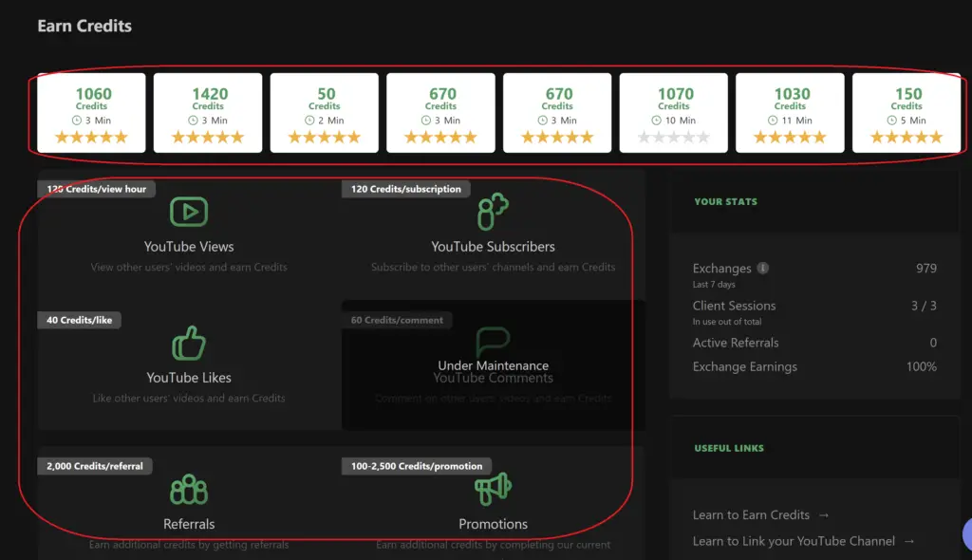Image resolution: width=972 pixels, height=560 pixels.
Task: Click the 120 Credits/subscription badge
Action: point(406,189)
